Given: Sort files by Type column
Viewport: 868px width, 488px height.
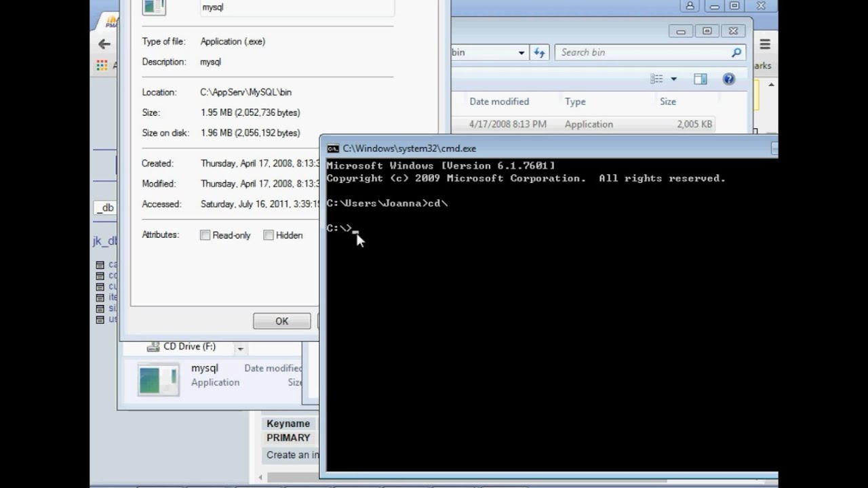Looking at the screenshot, I should tap(575, 102).
